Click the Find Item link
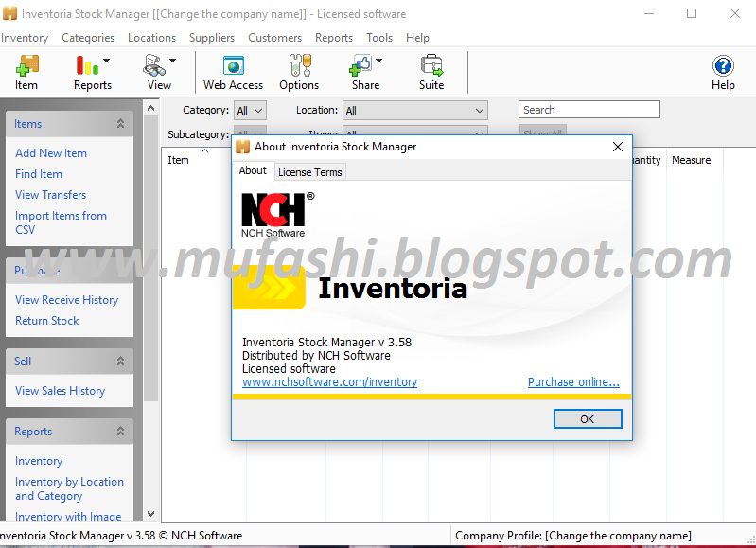This screenshot has width=756, height=548. [x=39, y=173]
